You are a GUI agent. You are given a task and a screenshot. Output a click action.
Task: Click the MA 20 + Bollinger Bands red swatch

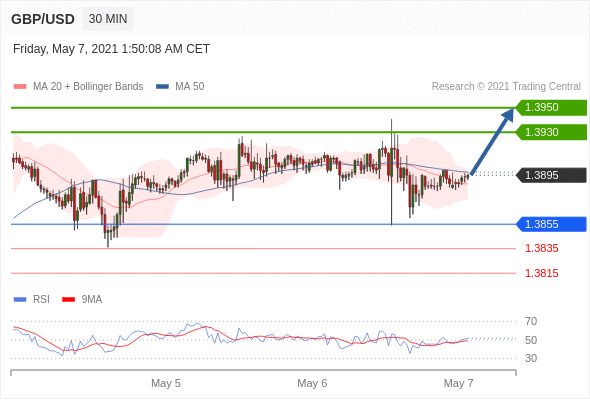(x=20, y=87)
